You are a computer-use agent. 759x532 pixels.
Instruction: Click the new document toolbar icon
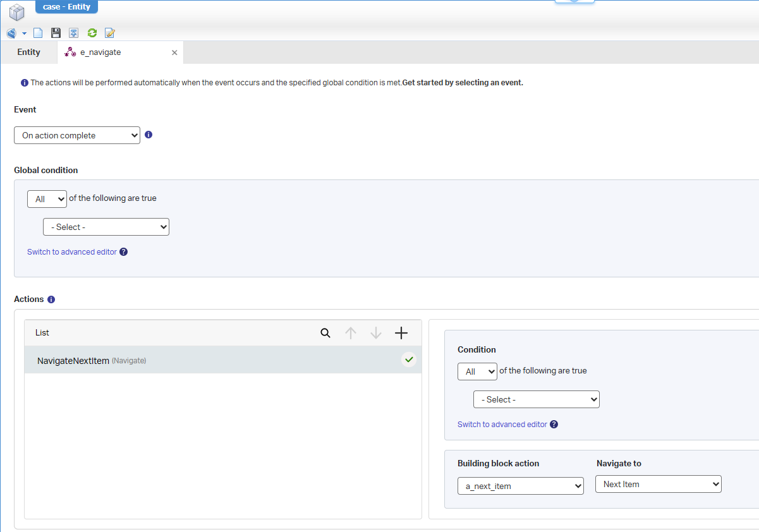[38, 33]
